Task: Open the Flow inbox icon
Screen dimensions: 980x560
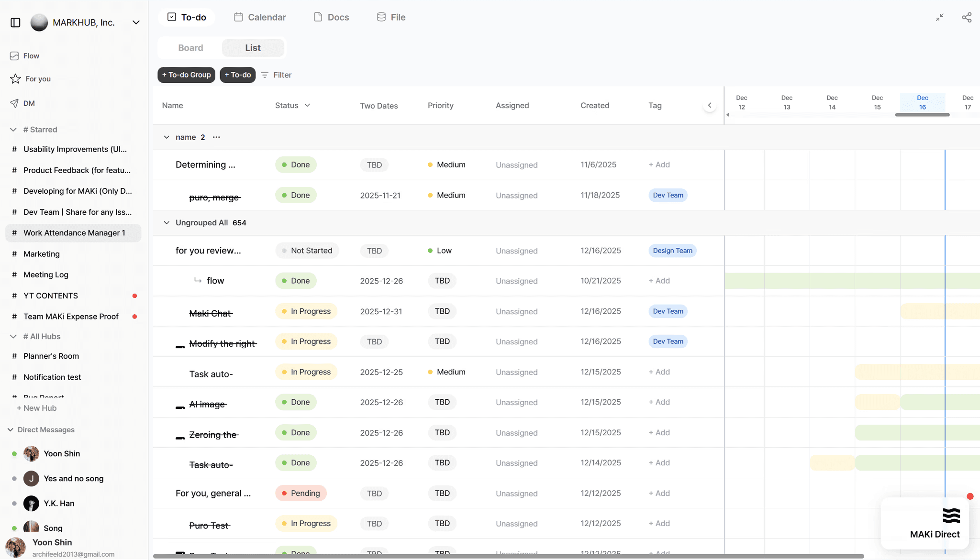Action: pyautogui.click(x=14, y=56)
